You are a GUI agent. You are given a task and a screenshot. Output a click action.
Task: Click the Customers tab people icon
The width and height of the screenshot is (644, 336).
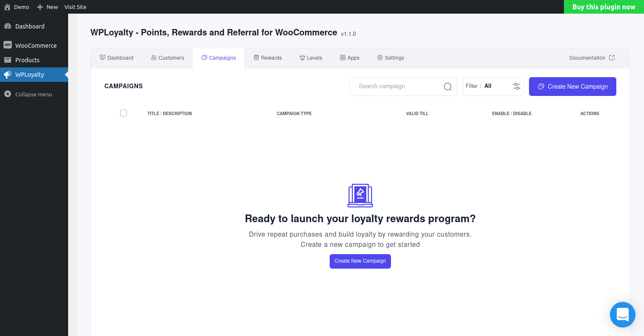[154, 58]
